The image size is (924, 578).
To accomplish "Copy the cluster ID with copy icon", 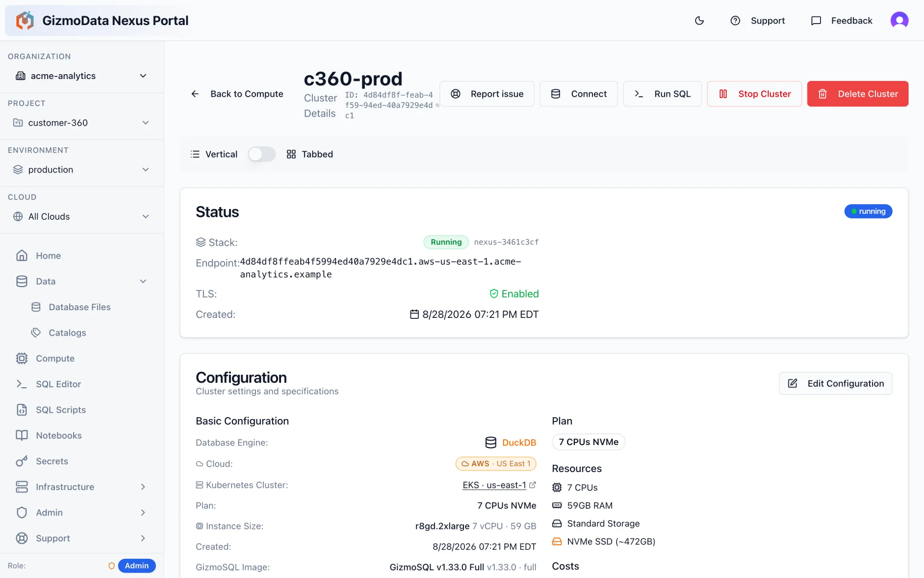I will pos(437,105).
